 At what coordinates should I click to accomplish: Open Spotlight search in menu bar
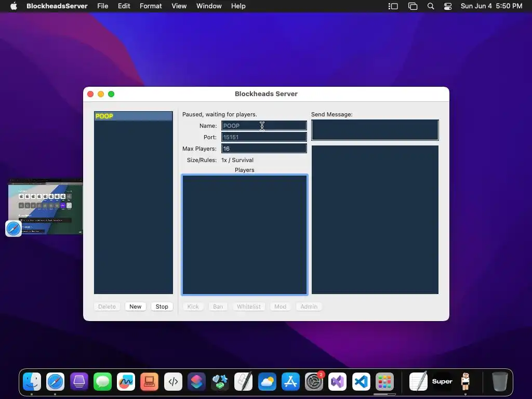coord(431,6)
